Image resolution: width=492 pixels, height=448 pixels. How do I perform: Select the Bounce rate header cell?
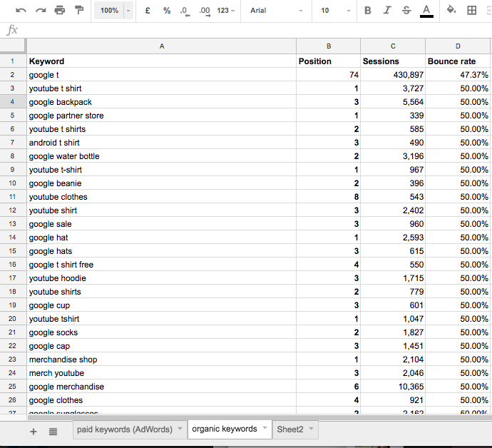click(x=458, y=61)
